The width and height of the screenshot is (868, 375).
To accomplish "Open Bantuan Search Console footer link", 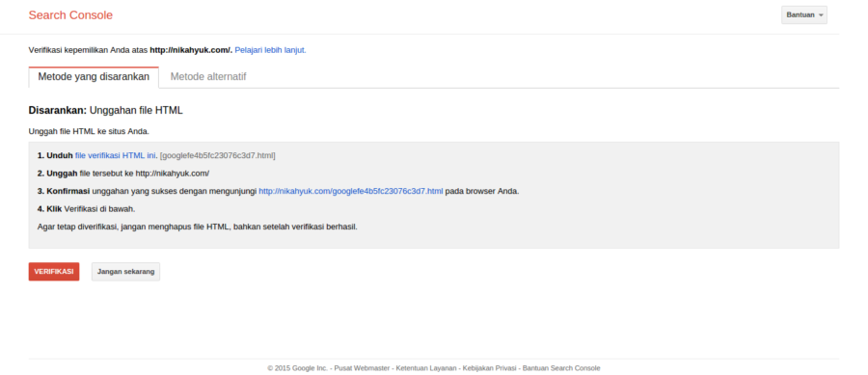I will point(561,368).
